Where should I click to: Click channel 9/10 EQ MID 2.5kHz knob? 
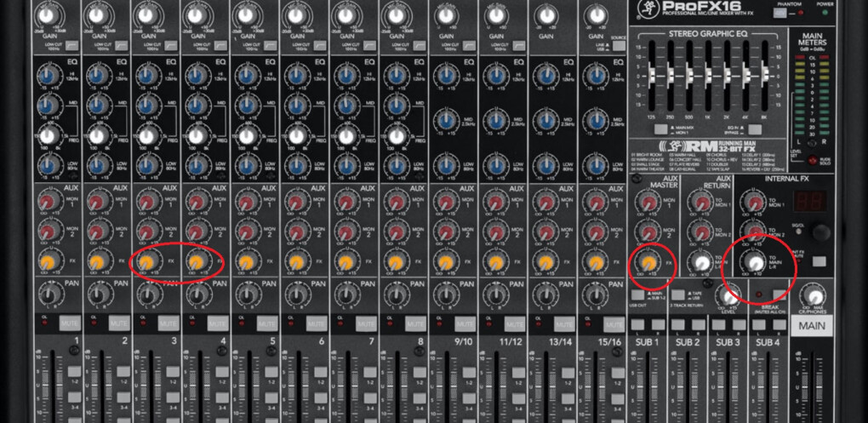(x=445, y=120)
